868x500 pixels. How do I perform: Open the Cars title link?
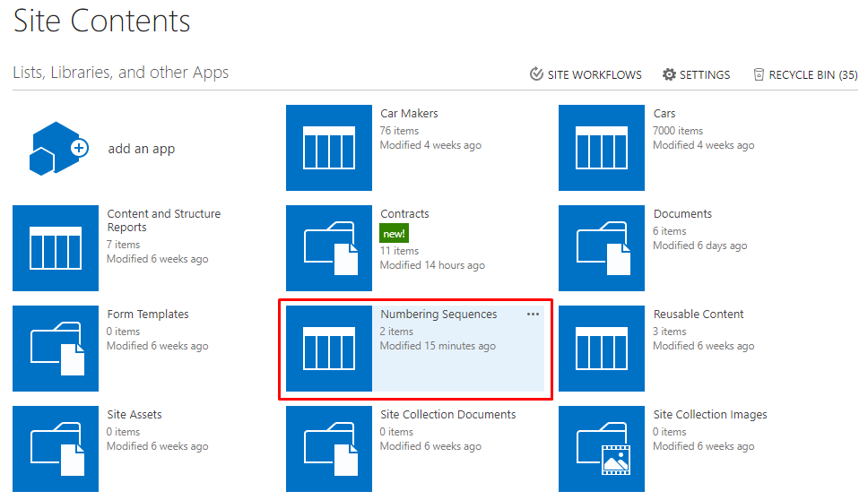click(x=664, y=114)
